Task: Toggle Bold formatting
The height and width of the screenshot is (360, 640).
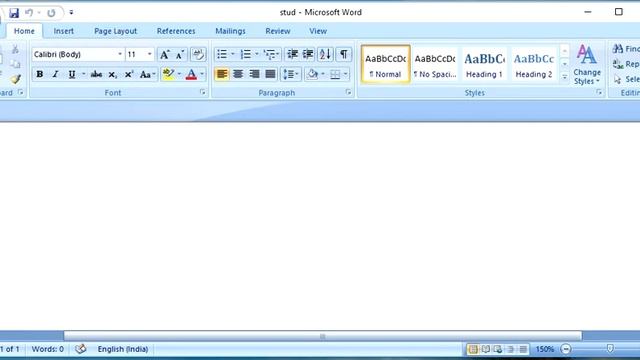Action: coord(40,74)
